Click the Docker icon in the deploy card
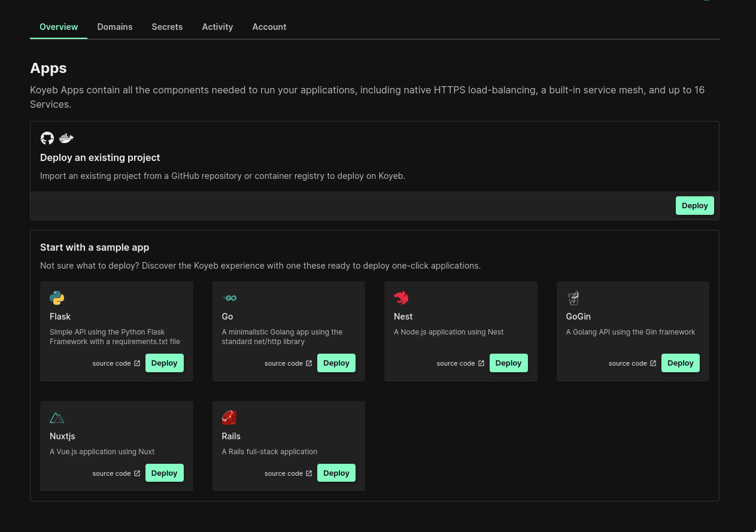 (66, 138)
